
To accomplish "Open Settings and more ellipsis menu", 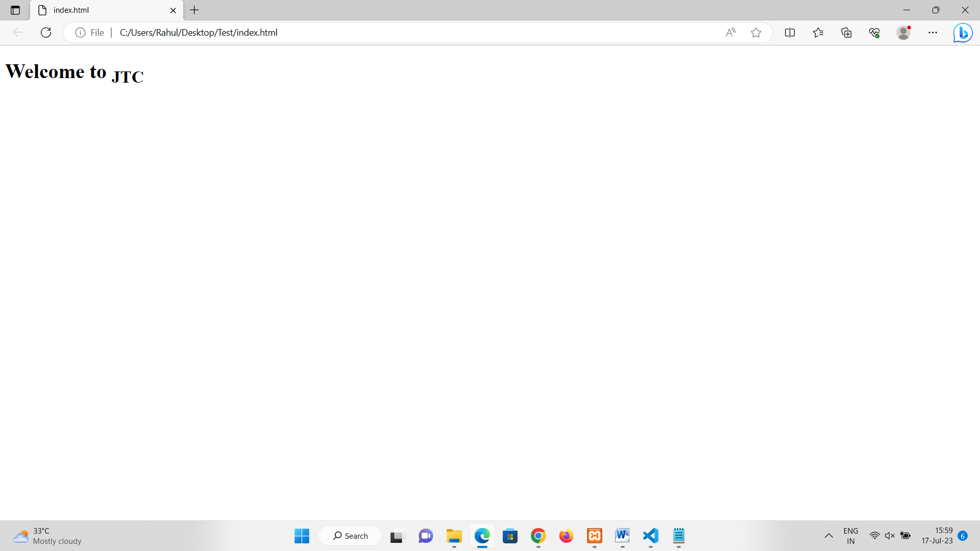I will point(933,33).
